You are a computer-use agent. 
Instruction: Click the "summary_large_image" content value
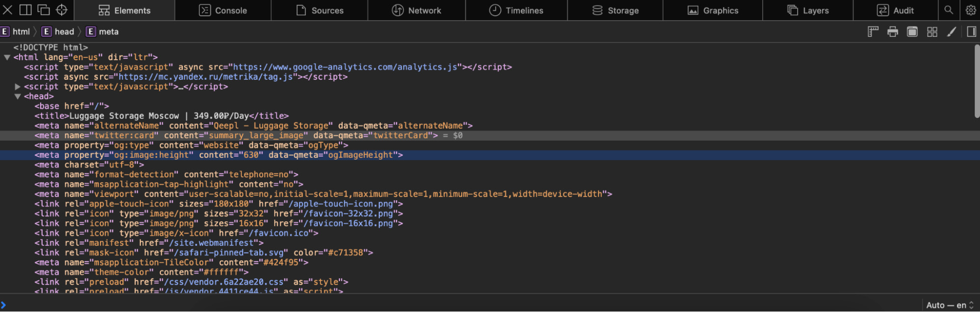256,136
